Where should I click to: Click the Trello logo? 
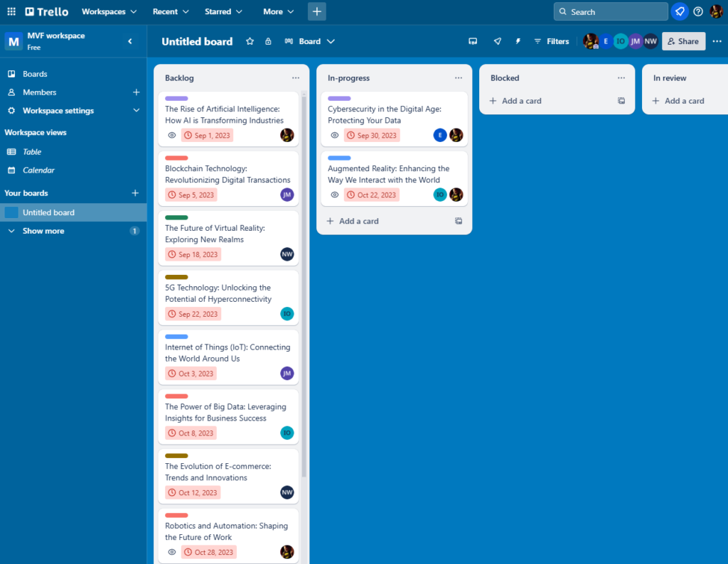pos(45,11)
